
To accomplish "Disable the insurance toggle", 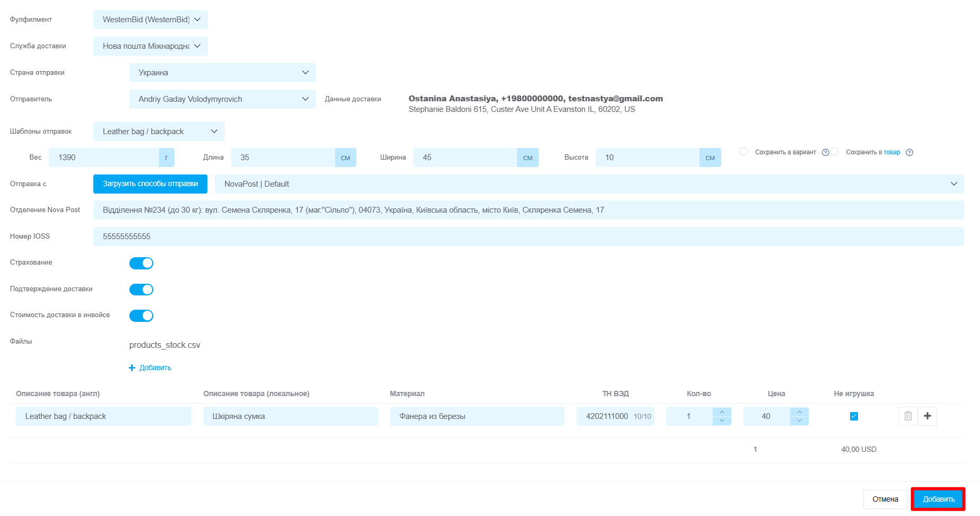I will pyautogui.click(x=141, y=264).
